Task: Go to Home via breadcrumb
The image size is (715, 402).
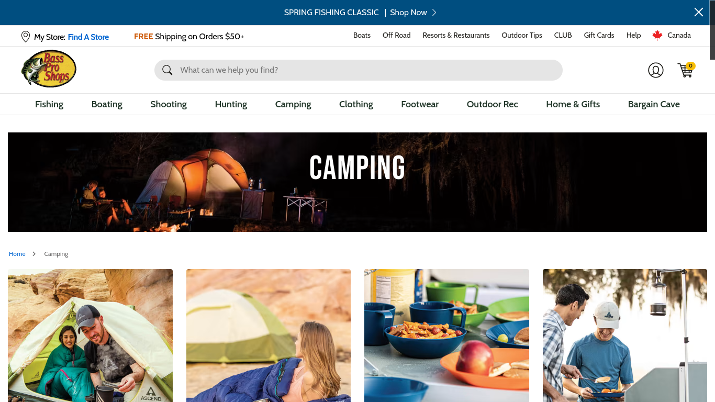Action: [17, 254]
